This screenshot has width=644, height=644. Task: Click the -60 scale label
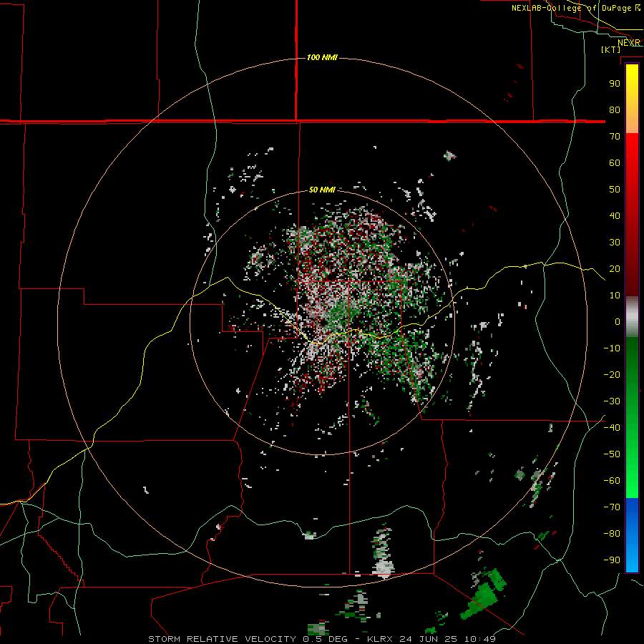(612, 481)
